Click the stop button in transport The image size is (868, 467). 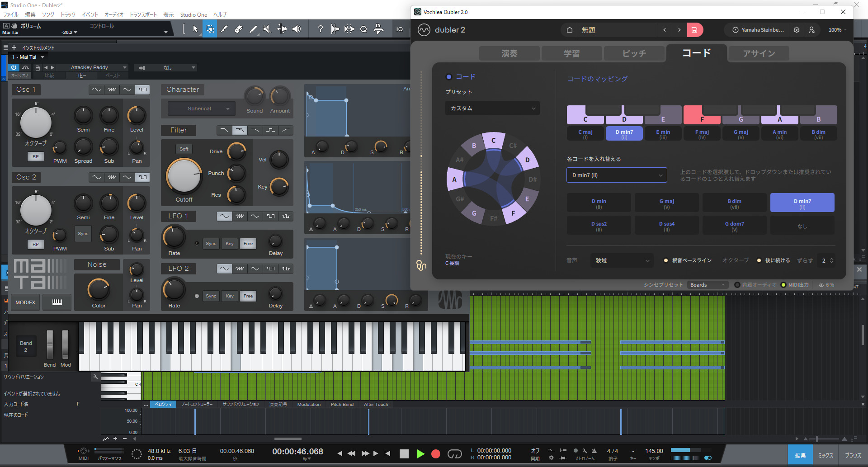coord(404,454)
